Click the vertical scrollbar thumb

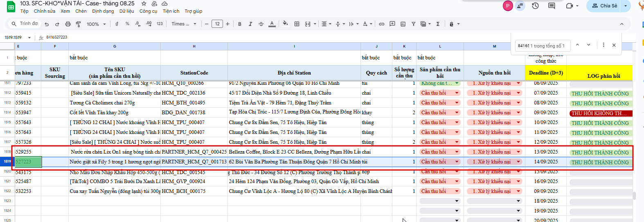pos(635,196)
